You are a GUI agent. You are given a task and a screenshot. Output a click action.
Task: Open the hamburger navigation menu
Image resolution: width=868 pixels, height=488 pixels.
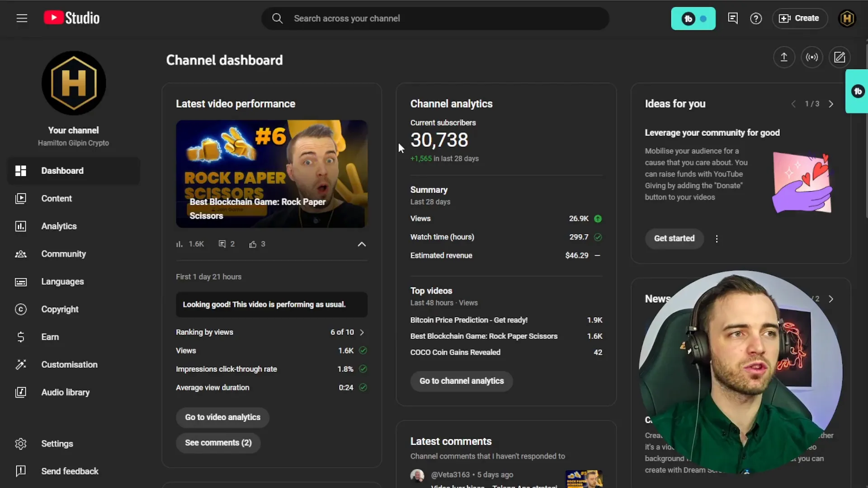(22, 19)
